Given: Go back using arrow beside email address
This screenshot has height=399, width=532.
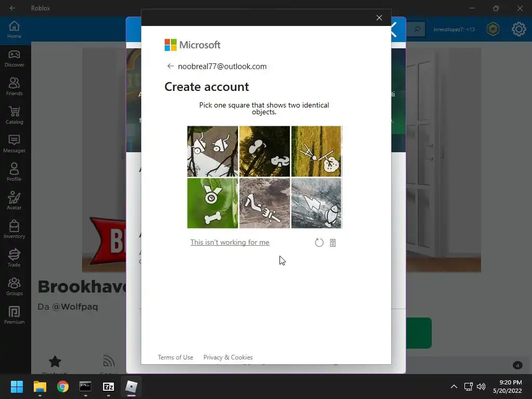Looking at the screenshot, I should click(170, 66).
